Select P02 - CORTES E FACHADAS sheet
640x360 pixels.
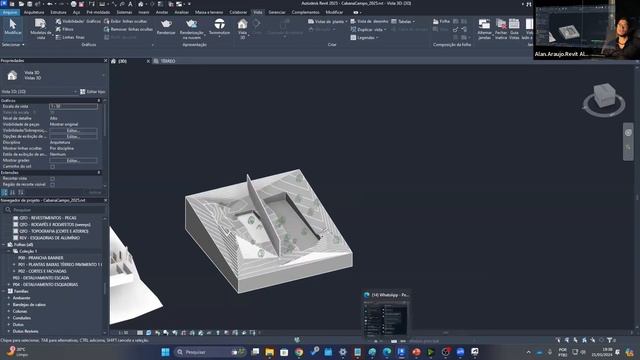42,271
